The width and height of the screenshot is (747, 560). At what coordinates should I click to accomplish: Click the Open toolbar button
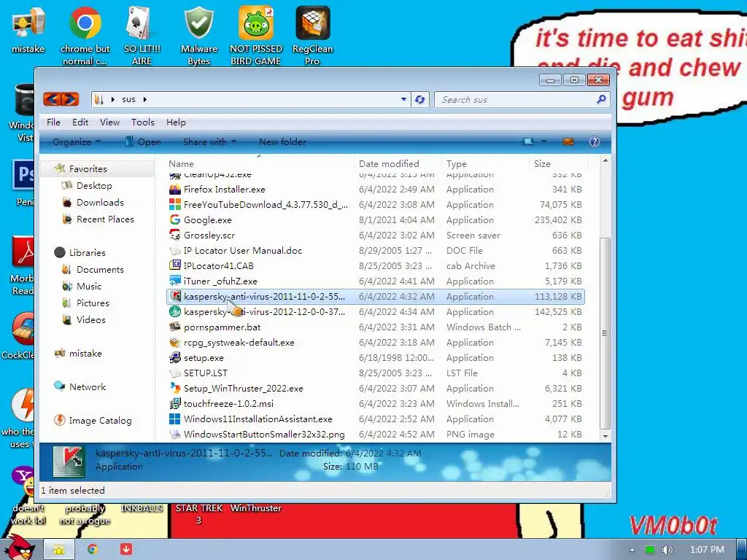143,141
